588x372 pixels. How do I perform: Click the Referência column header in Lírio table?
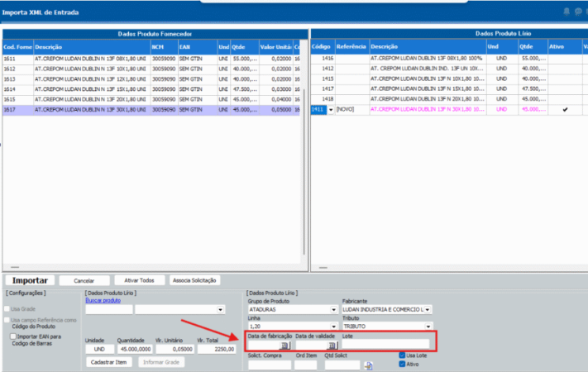coord(351,47)
